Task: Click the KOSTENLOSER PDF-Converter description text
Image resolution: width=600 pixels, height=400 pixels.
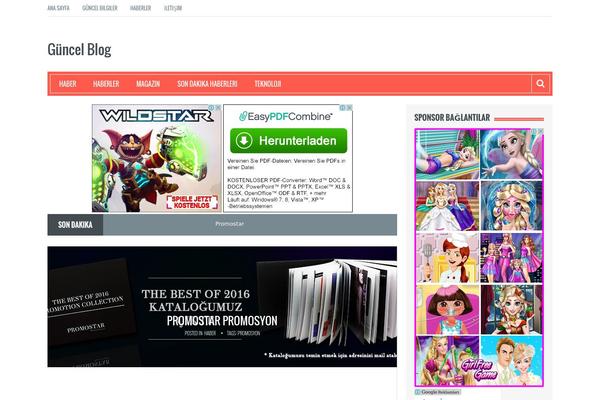Action: [x=289, y=193]
